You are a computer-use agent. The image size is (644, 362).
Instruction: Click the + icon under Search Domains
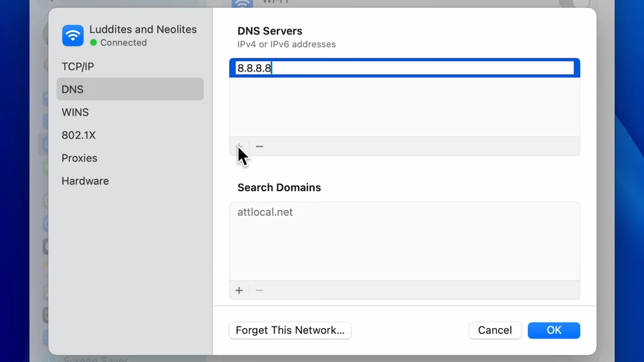(x=239, y=290)
